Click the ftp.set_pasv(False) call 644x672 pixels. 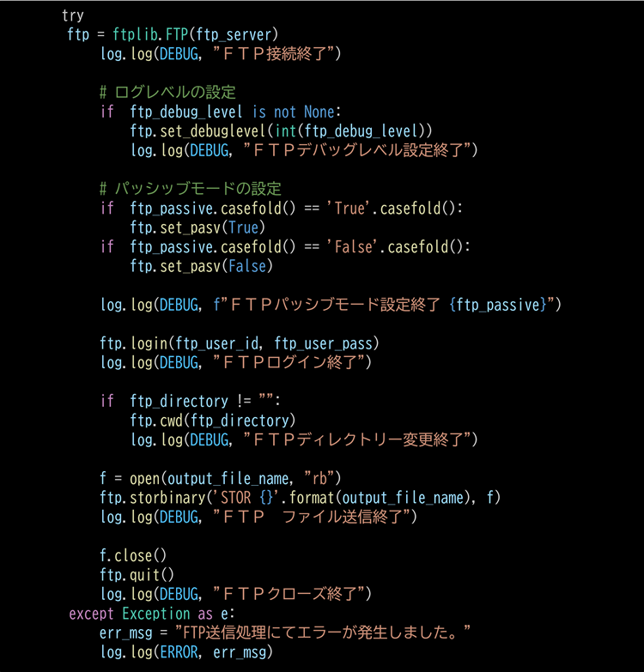click(x=201, y=266)
